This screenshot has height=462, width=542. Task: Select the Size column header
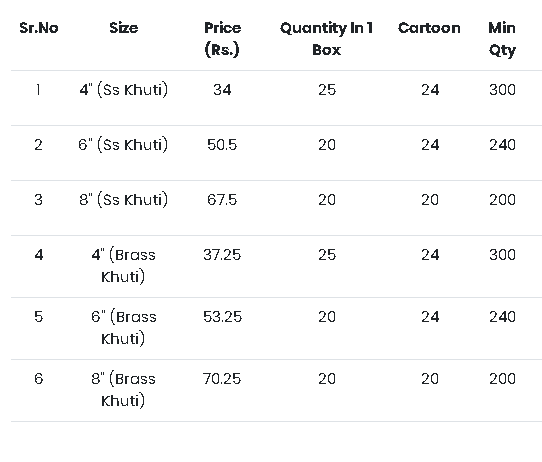coord(124,28)
